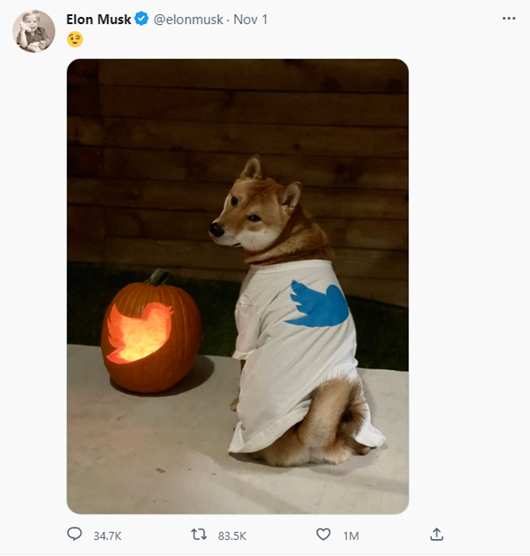Open Elon Musk profile avatar
This screenshot has height=556, width=530.
pos(34,31)
